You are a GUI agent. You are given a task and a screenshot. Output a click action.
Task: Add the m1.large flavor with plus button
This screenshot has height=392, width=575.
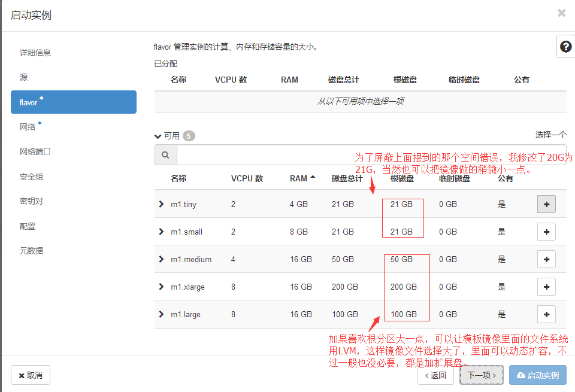[x=546, y=314]
